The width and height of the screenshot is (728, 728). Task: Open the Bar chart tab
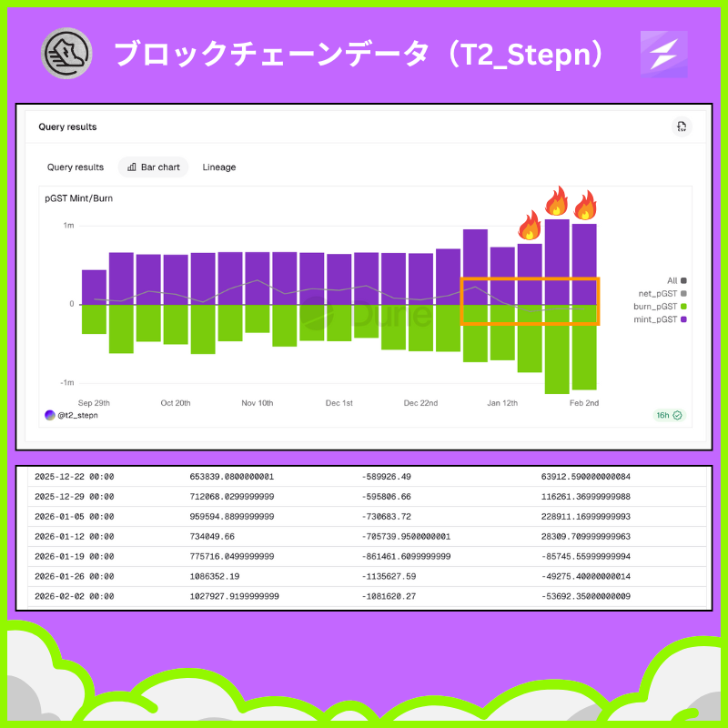point(153,167)
